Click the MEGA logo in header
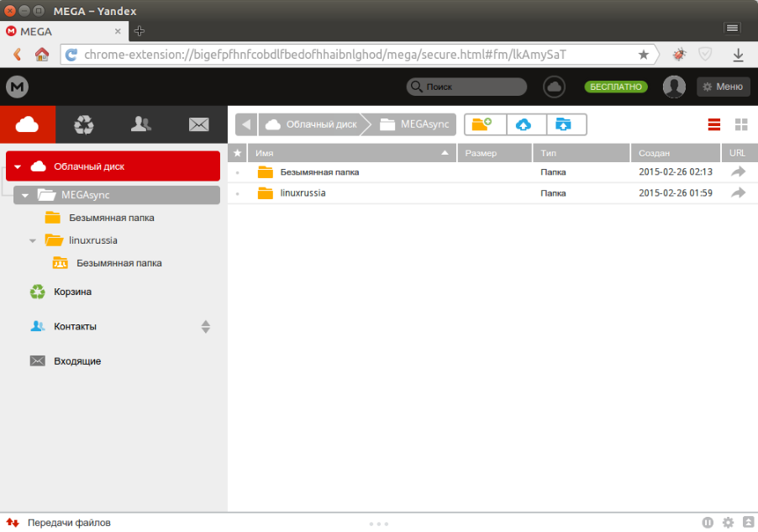The image size is (758, 532). [x=18, y=87]
